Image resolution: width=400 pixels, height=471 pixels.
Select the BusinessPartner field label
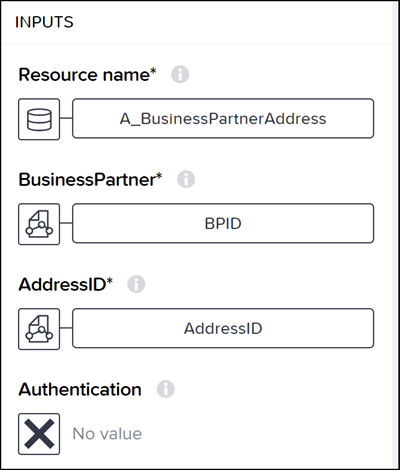pyautogui.click(x=87, y=180)
